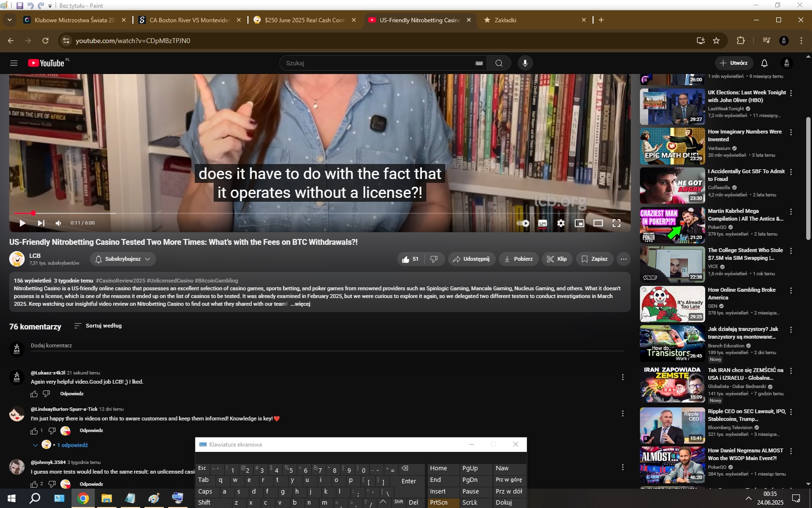The image size is (812, 508).
Task: Seek on the video progress bar
Action: pos(319,213)
